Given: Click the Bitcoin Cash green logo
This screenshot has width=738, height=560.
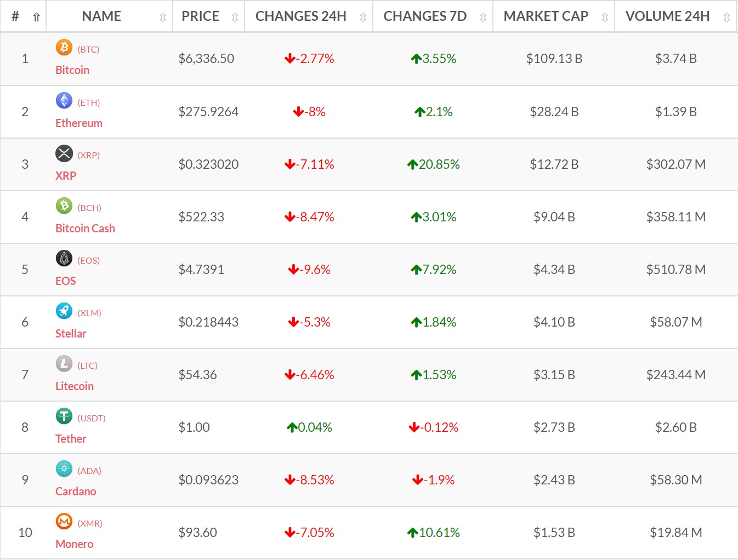Looking at the screenshot, I should (x=64, y=206).
